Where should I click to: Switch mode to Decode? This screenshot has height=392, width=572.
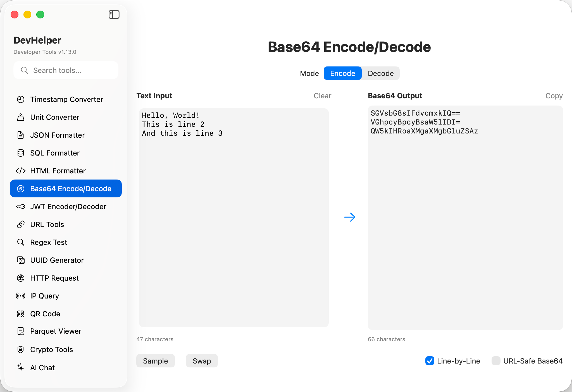pos(380,73)
